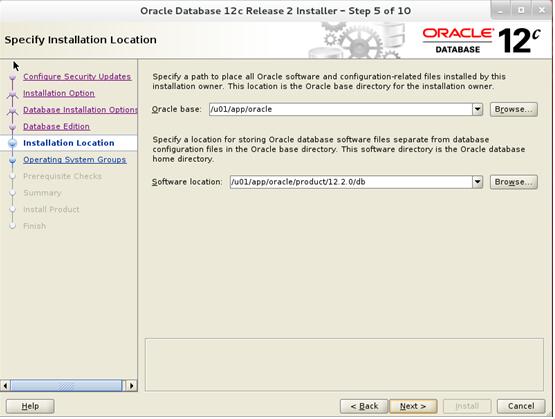Select Installation Location step in sidebar
This screenshot has height=419, width=555.
69,143
